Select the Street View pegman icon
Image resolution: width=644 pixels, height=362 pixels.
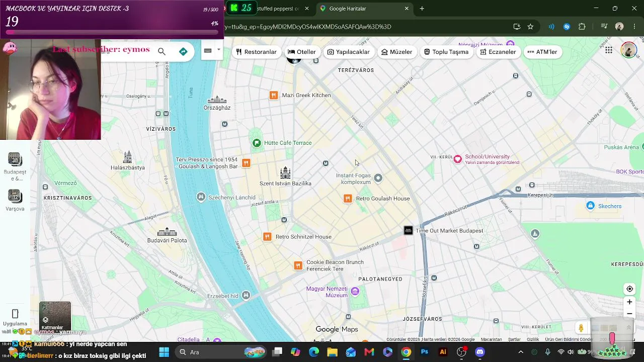(x=581, y=328)
